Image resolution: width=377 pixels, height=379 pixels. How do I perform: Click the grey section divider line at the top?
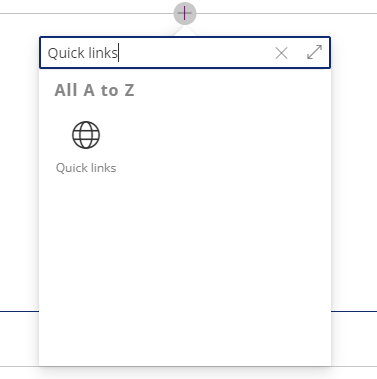coord(87,14)
